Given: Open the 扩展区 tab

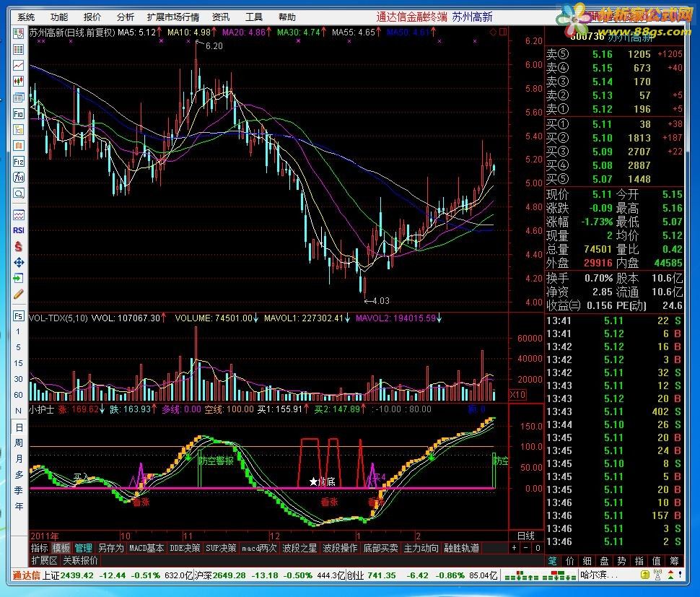Looking at the screenshot, I should coord(44,560).
